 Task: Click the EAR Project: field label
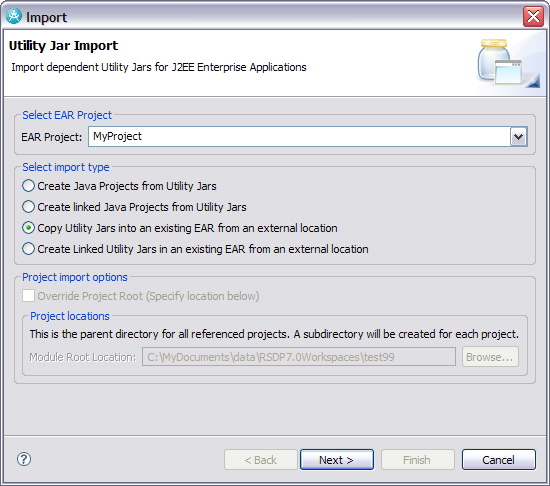pyautogui.click(x=52, y=137)
